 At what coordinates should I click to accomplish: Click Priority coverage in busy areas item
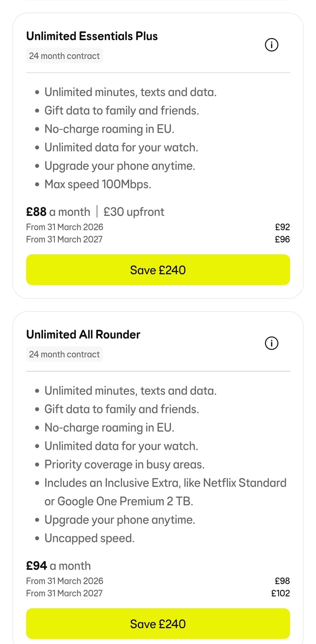click(124, 465)
